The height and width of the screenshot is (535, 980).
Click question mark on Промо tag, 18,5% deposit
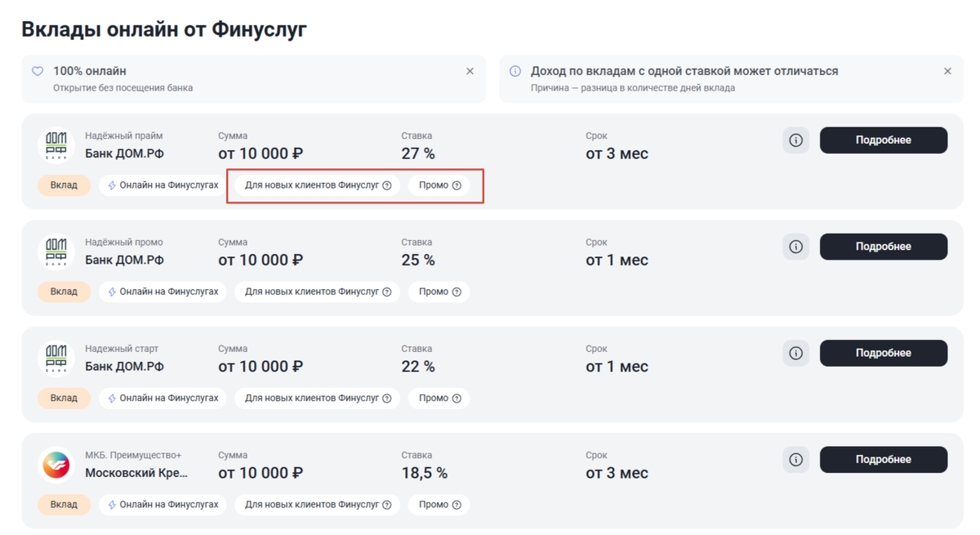click(457, 505)
